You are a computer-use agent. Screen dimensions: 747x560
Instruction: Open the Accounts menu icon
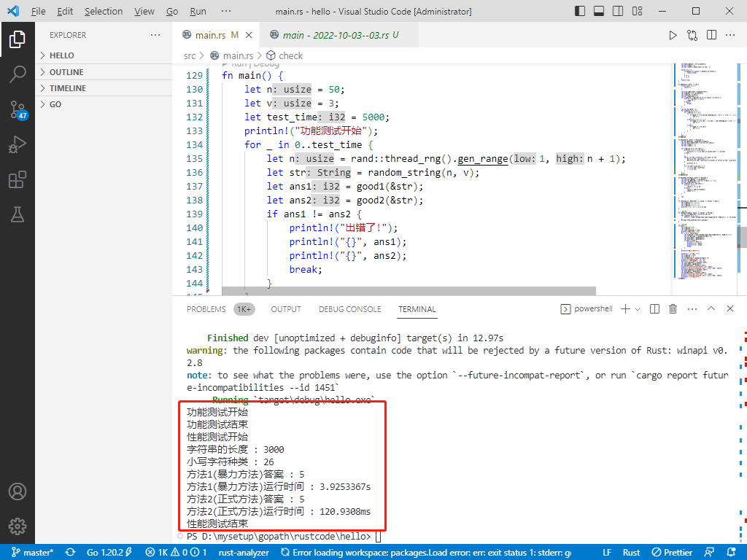point(18,491)
